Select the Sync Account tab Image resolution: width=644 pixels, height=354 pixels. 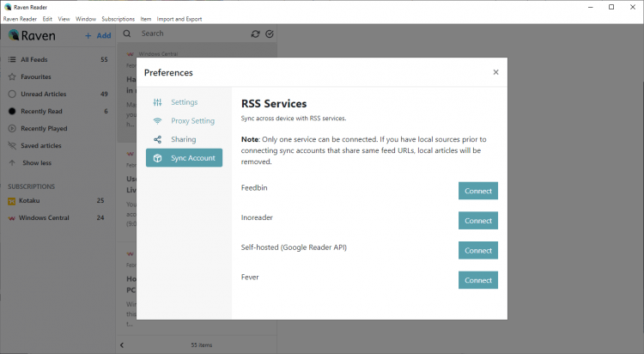(x=184, y=158)
